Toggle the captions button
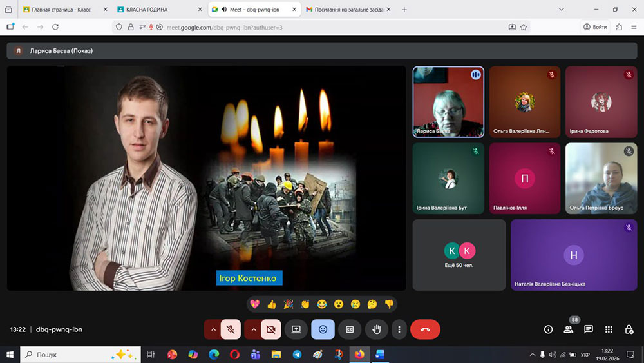This screenshot has width=644, height=363. (350, 329)
